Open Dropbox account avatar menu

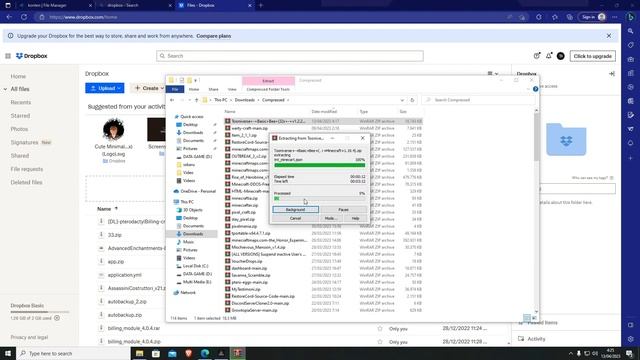pyautogui.click(x=560, y=56)
